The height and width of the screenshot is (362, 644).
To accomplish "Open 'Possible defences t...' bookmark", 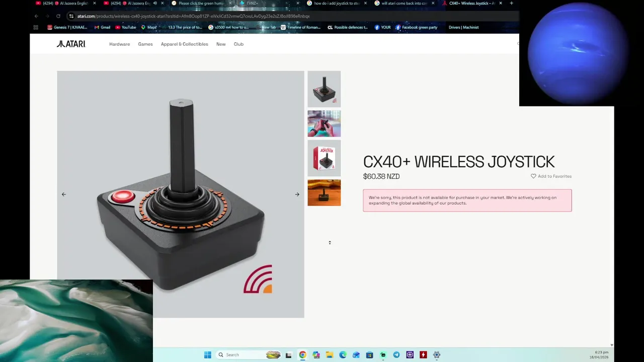I will 348,28.
